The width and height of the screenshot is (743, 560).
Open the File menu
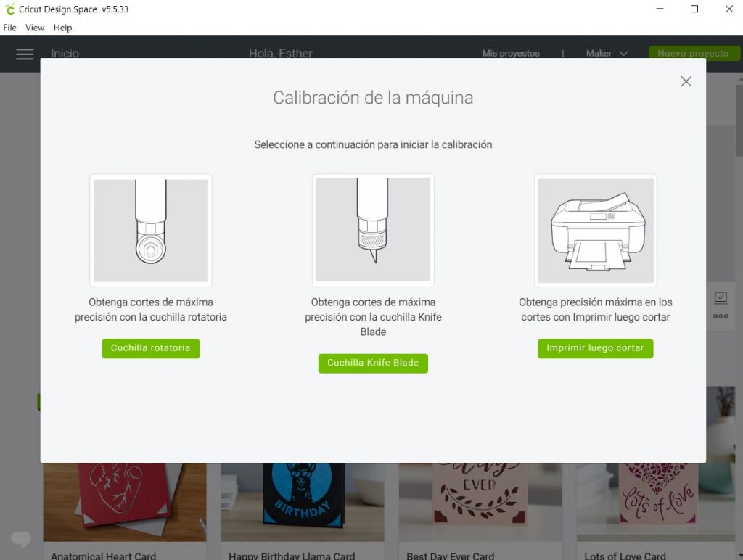(10, 28)
